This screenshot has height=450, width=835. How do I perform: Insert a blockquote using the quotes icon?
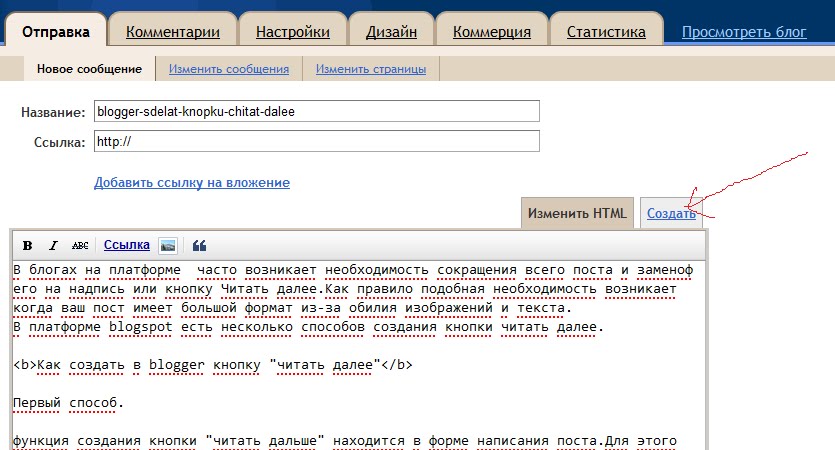199,246
